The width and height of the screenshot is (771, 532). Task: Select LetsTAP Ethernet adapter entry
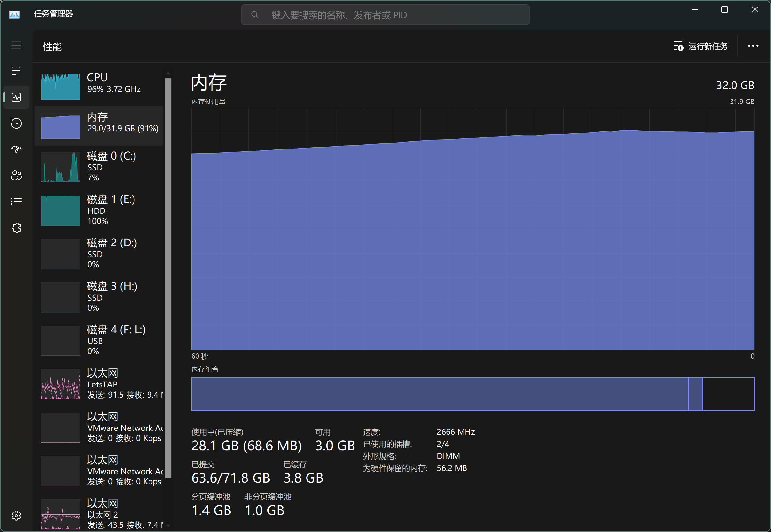tap(99, 384)
